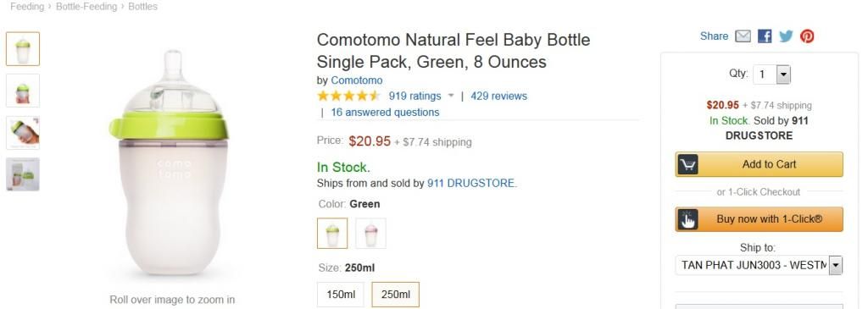Click the star rating icons
868x309 pixels.
348,97
